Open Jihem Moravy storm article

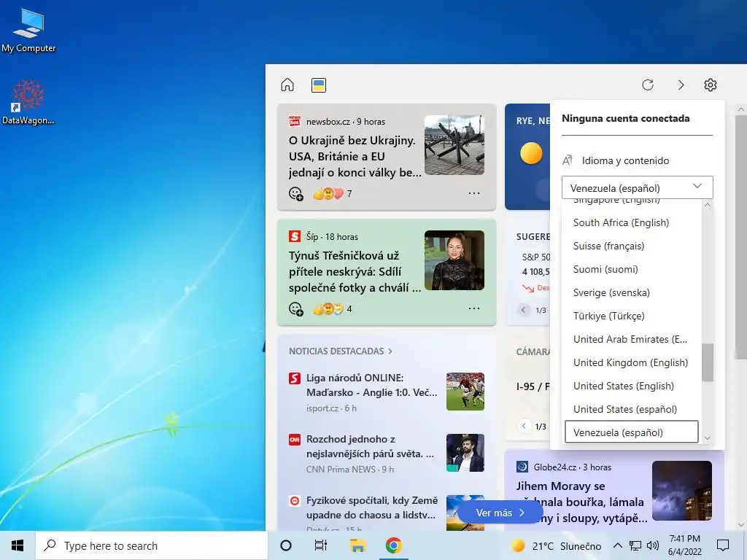(x=581, y=502)
